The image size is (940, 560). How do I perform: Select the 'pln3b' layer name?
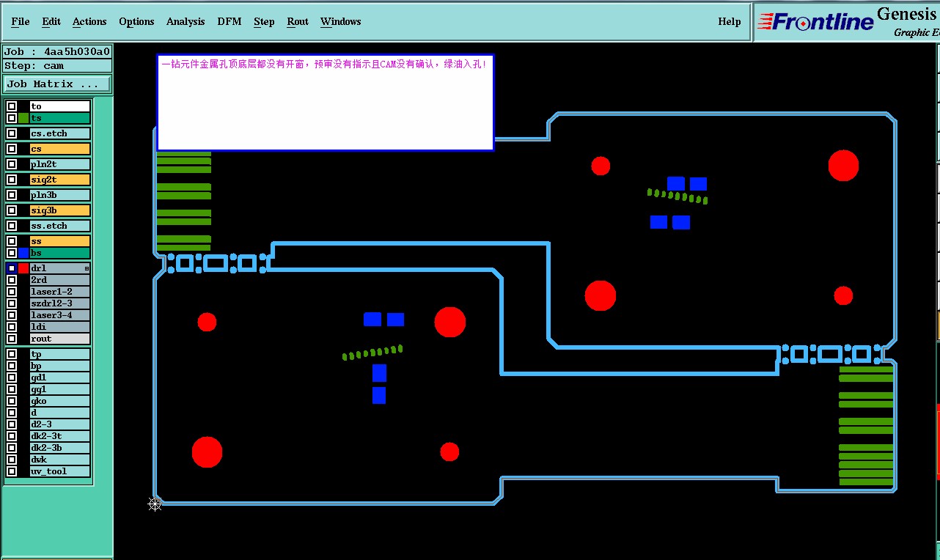coord(60,195)
